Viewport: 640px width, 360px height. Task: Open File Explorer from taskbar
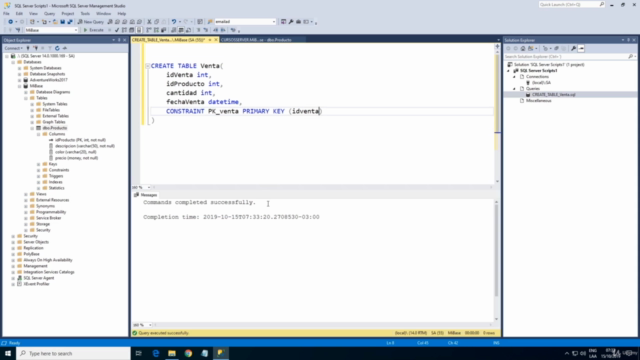click(x=172, y=353)
